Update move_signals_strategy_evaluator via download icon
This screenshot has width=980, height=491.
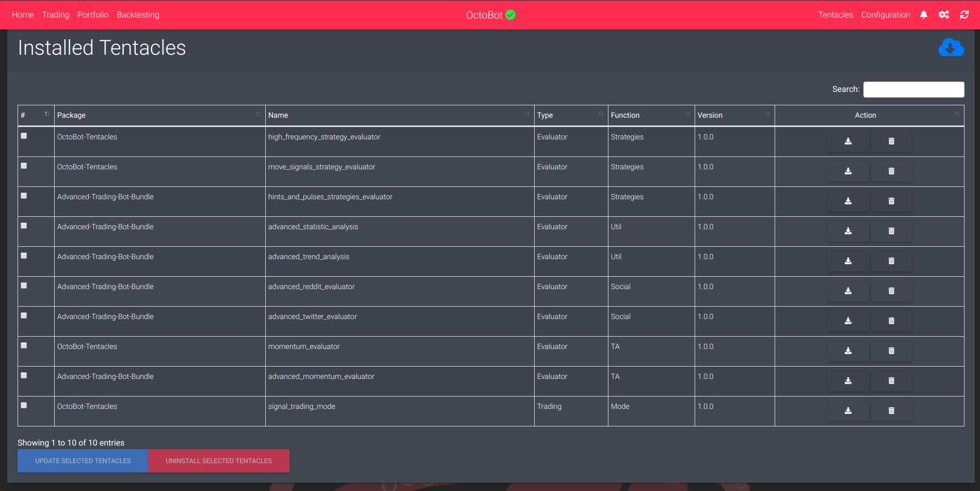(x=848, y=171)
